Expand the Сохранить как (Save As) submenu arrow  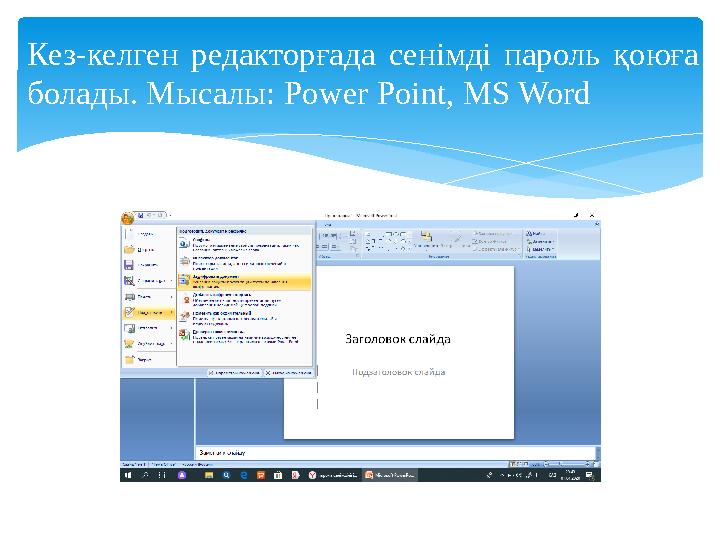[172, 281]
